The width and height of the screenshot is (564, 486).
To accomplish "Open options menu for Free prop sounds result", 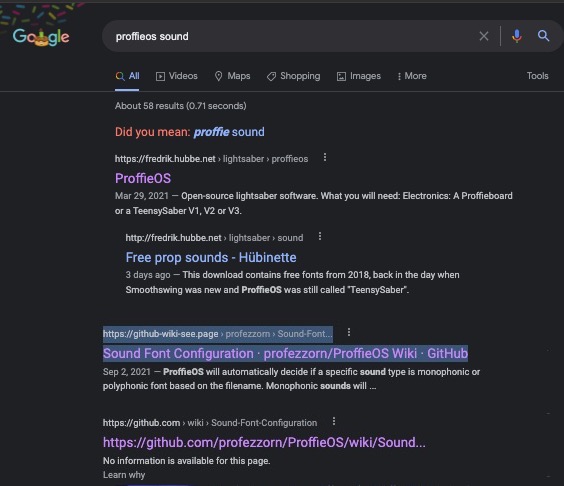I will [320, 237].
